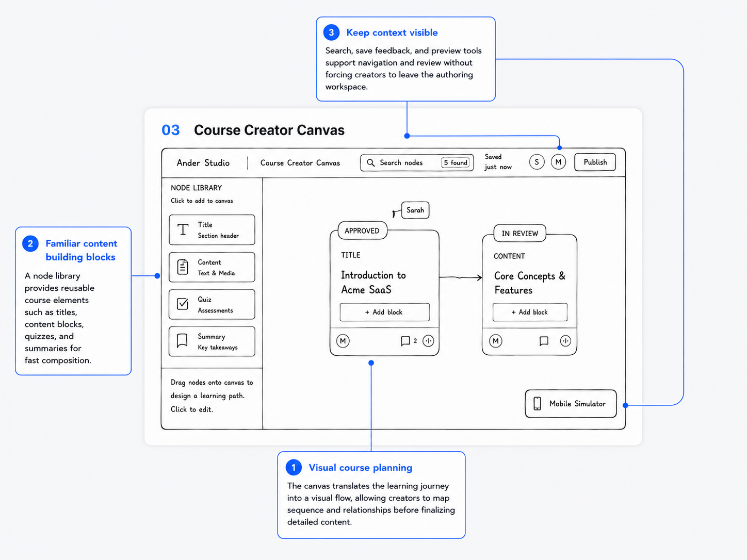The image size is (747, 560).
Task: Add Summary Key takeaways node
Action: point(212,341)
